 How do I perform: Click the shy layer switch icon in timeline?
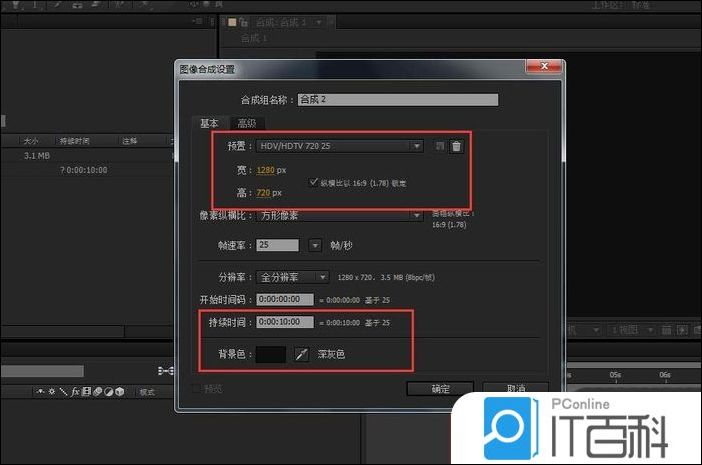click(x=41, y=392)
